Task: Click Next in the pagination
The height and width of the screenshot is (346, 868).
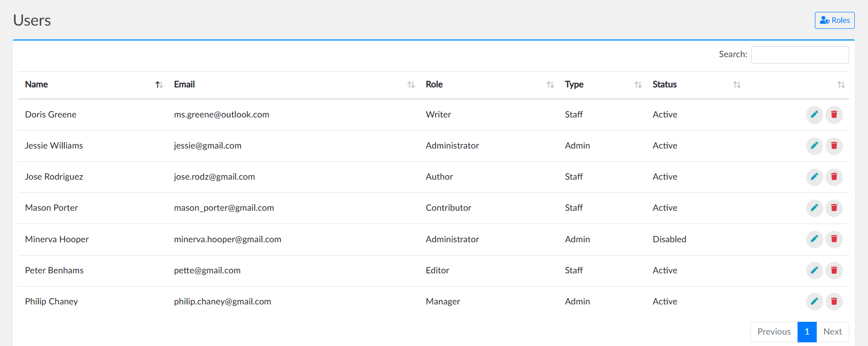Action: click(832, 332)
